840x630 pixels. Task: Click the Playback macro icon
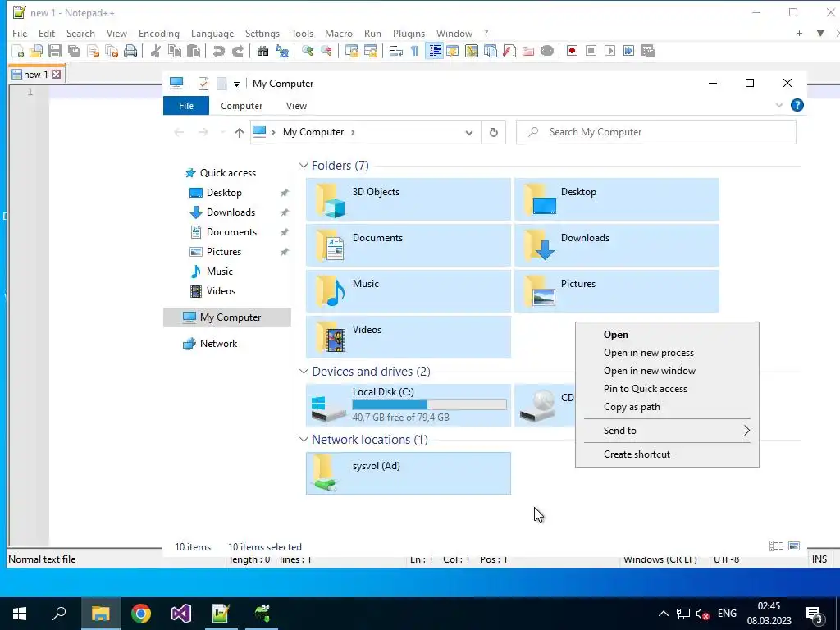(609, 51)
